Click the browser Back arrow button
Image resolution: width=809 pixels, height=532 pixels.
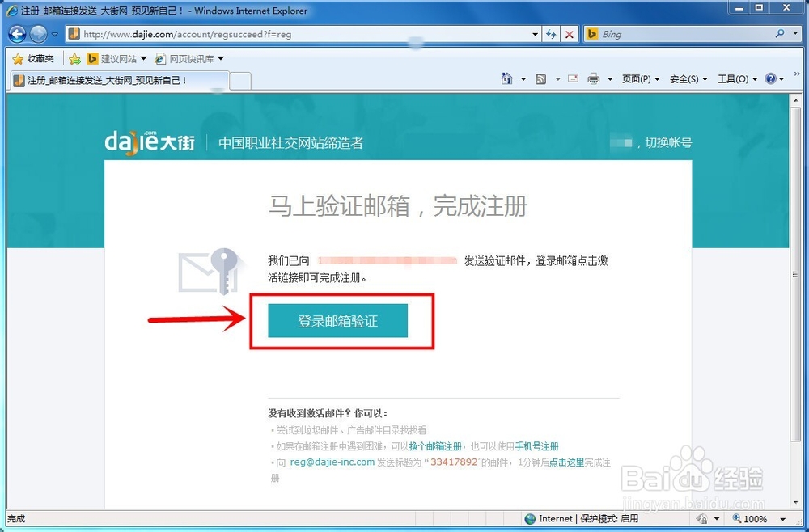(18, 34)
